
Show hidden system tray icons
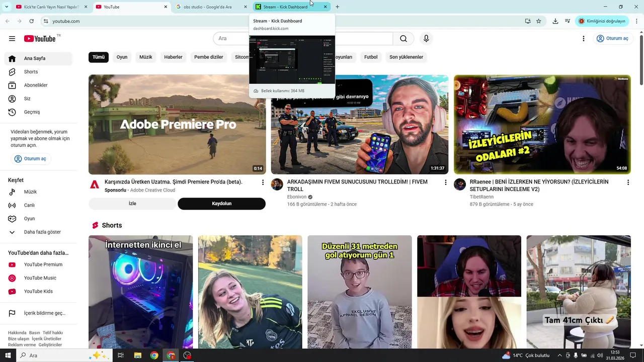[x=559, y=355]
